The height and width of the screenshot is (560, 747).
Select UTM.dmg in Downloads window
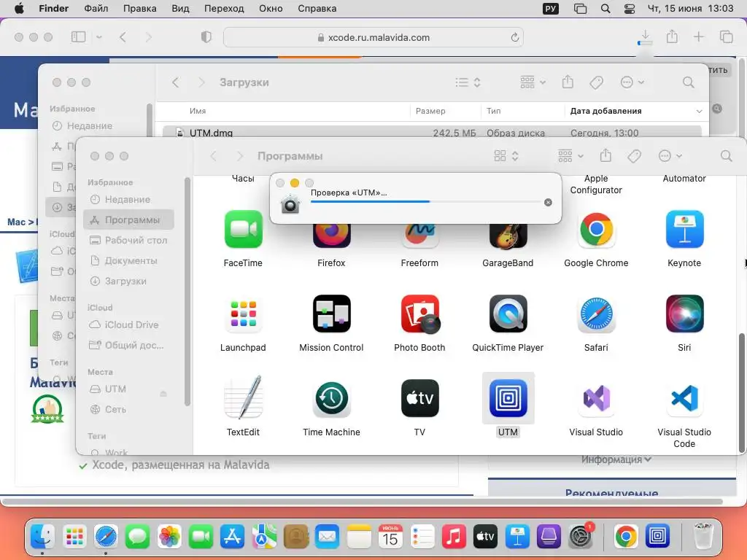(x=432, y=132)
